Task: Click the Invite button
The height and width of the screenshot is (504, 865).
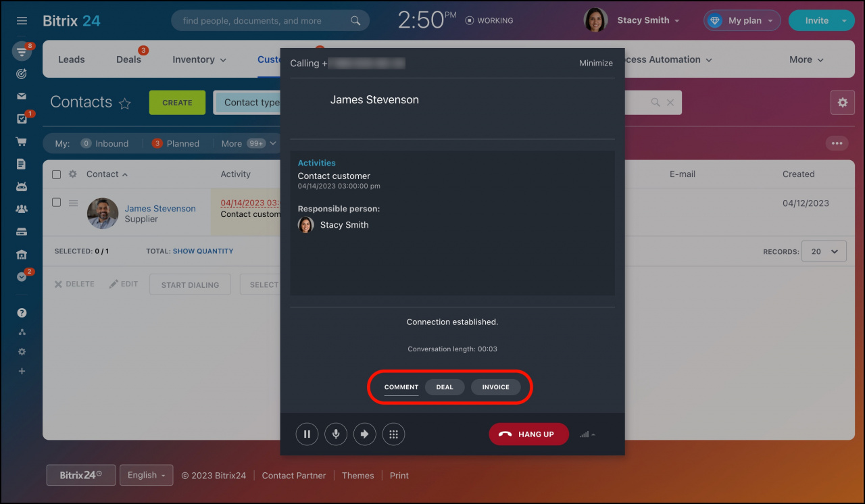Action: 816,21
